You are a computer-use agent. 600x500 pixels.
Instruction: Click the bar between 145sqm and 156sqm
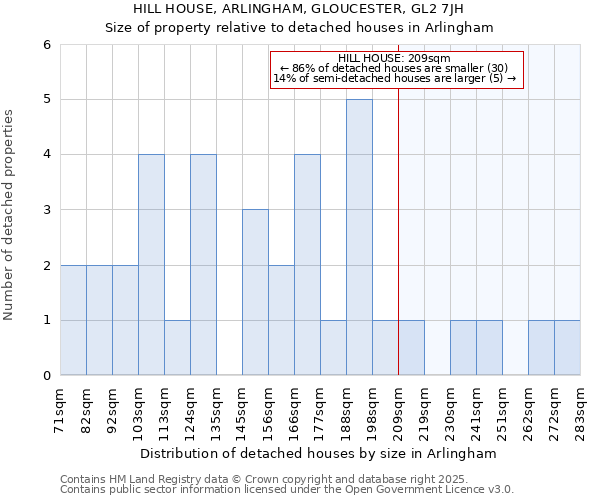point(255,292)
